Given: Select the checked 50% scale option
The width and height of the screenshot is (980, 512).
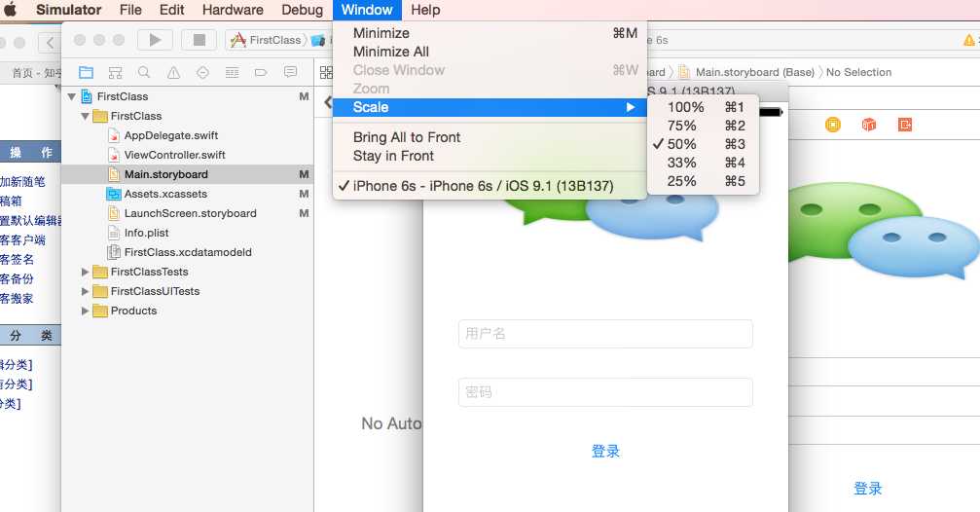Looking at the screenshot, I should point(703,144).
